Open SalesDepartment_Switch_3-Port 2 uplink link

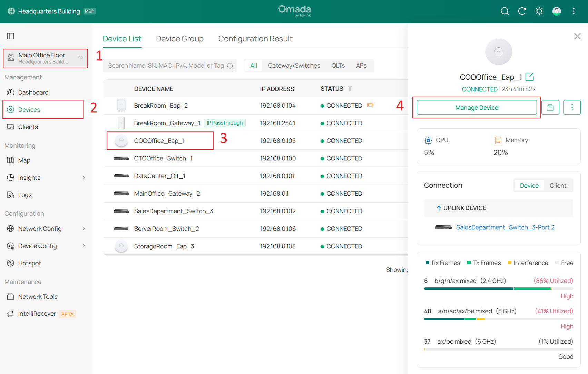[505, 227]
